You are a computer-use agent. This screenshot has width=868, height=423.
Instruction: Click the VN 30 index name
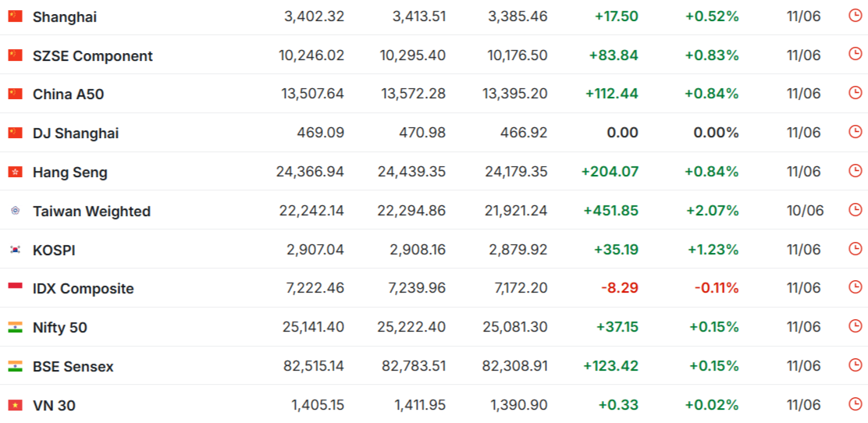pyautogui.click(x=55, y=406)
